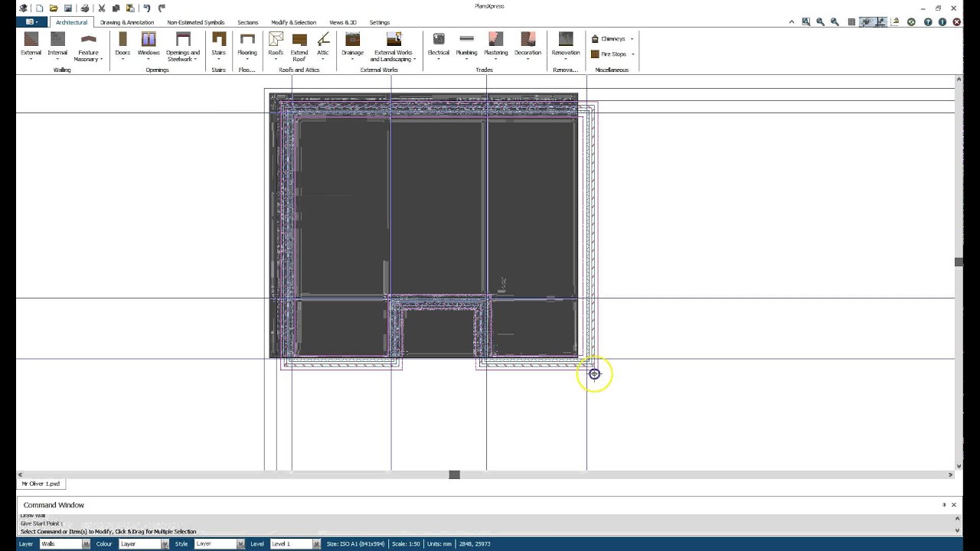Toggle the ortho mode button
Screen dimensions: 980x551
click(880, 22)
